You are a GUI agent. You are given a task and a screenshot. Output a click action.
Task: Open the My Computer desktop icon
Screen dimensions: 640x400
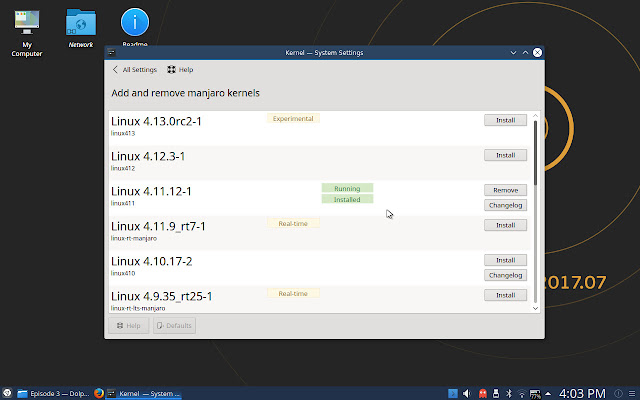click(27, 33)
